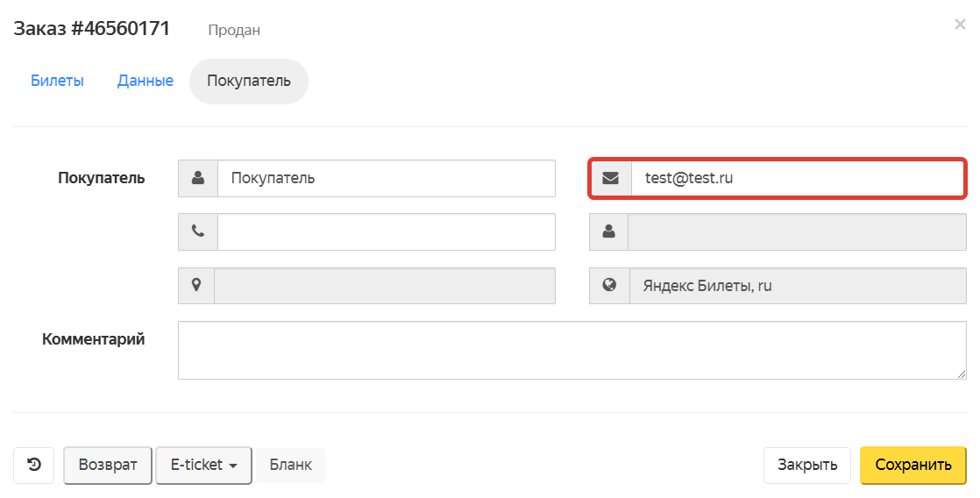The image size is (980, 498).
Task: Click the person icon beside the disabled grey field
Action: point(609,231)
